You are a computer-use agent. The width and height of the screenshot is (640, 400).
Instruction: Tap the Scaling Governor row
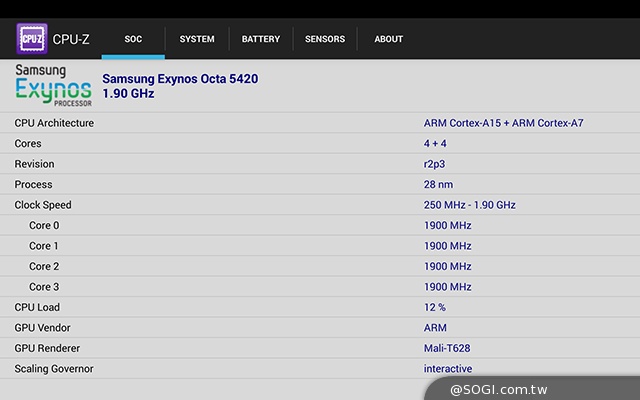pyautogui.click(x=320, y=368)
